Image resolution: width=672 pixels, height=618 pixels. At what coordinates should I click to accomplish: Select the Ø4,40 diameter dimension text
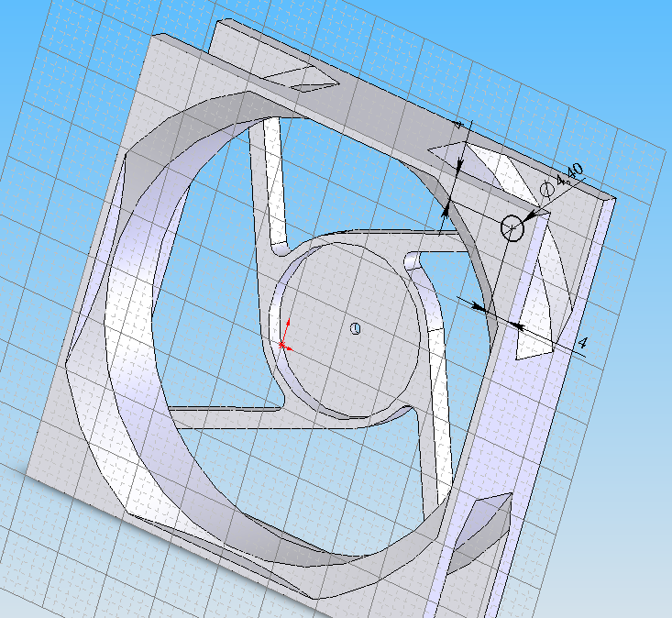(x=562, y=180)
